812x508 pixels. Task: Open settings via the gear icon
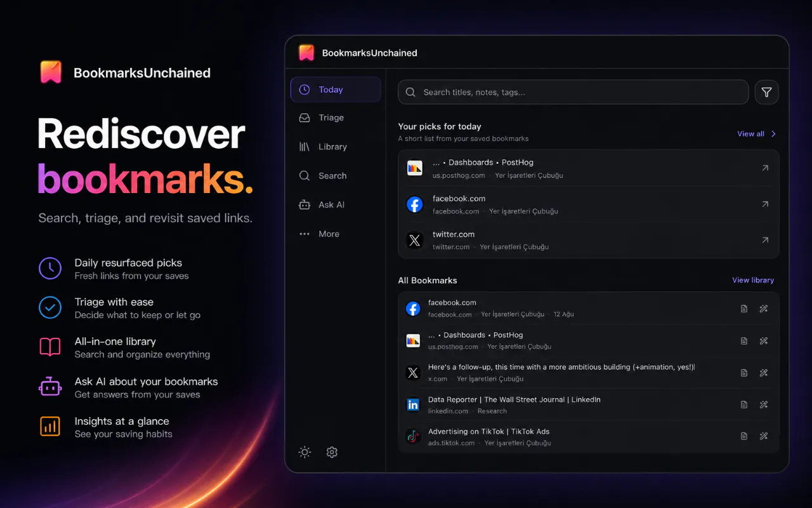[x=332, y=452]
